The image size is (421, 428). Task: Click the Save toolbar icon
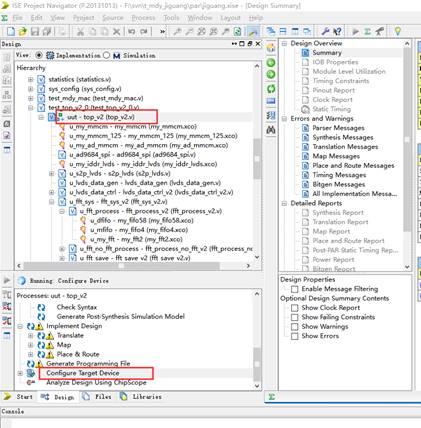35,31
